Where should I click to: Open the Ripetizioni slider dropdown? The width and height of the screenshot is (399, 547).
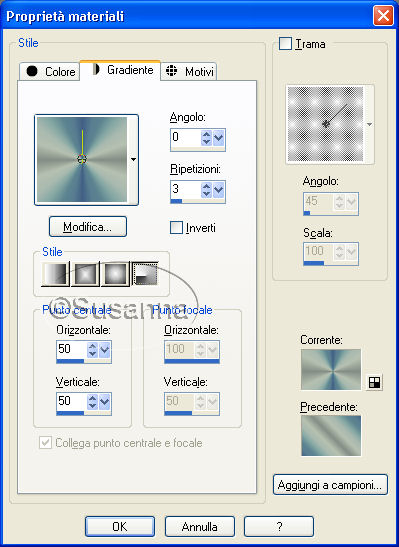219,189
